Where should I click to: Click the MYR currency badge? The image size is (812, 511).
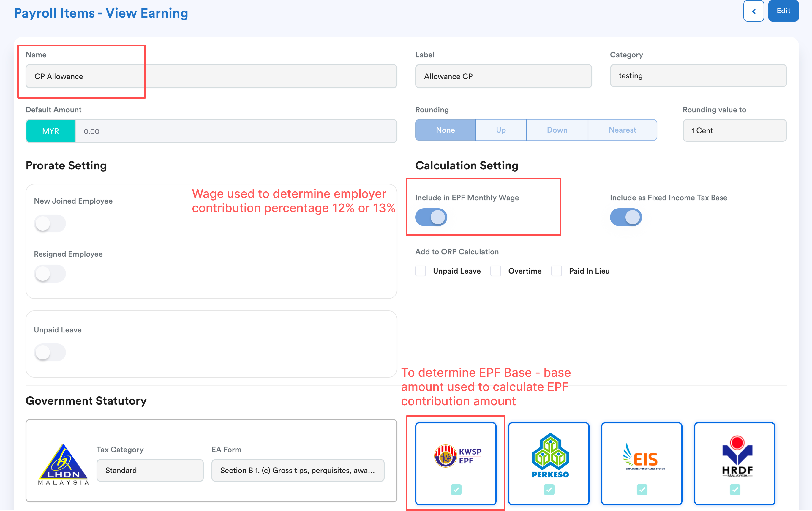50,131
